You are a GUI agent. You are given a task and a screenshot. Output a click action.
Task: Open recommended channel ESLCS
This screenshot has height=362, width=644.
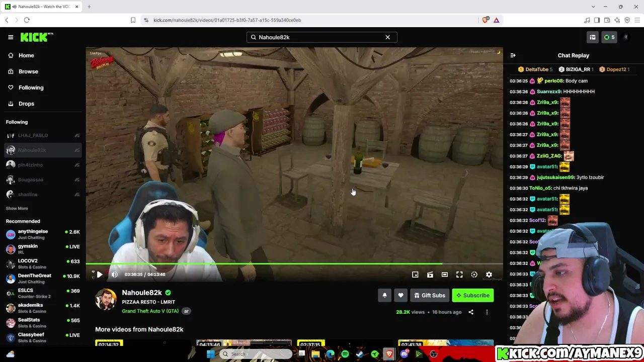(43, 293)
